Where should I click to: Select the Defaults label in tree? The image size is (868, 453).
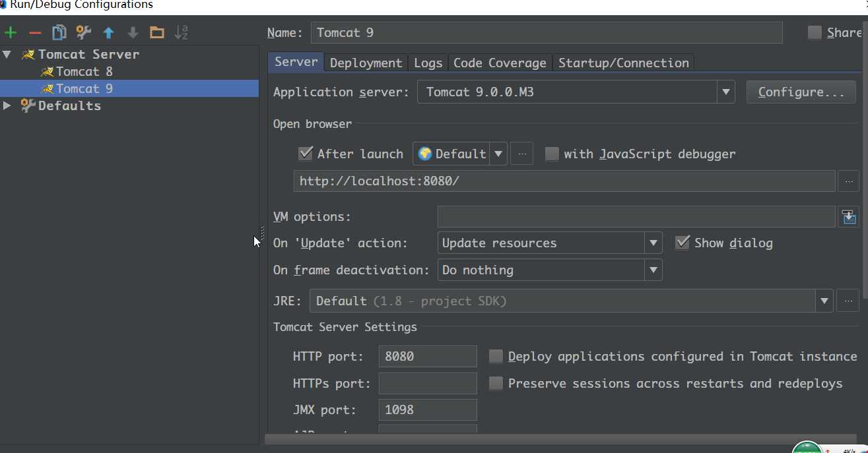(69, 106)
